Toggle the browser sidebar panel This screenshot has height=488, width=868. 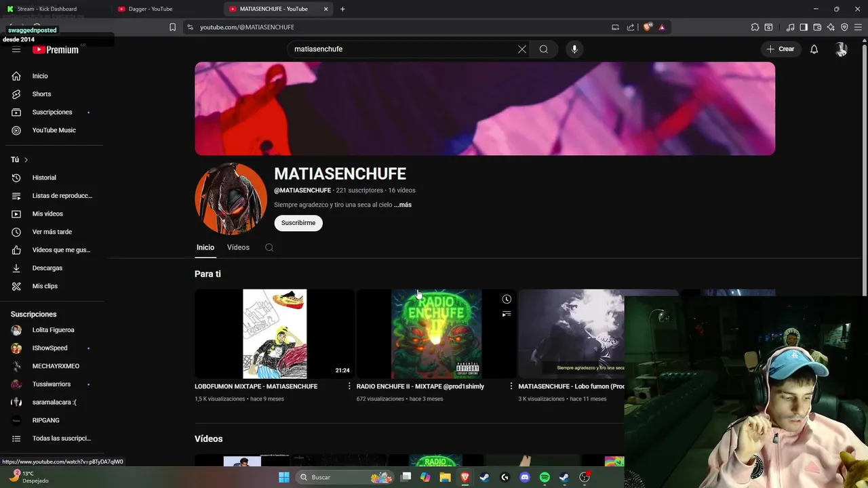[x=804, y=27]
